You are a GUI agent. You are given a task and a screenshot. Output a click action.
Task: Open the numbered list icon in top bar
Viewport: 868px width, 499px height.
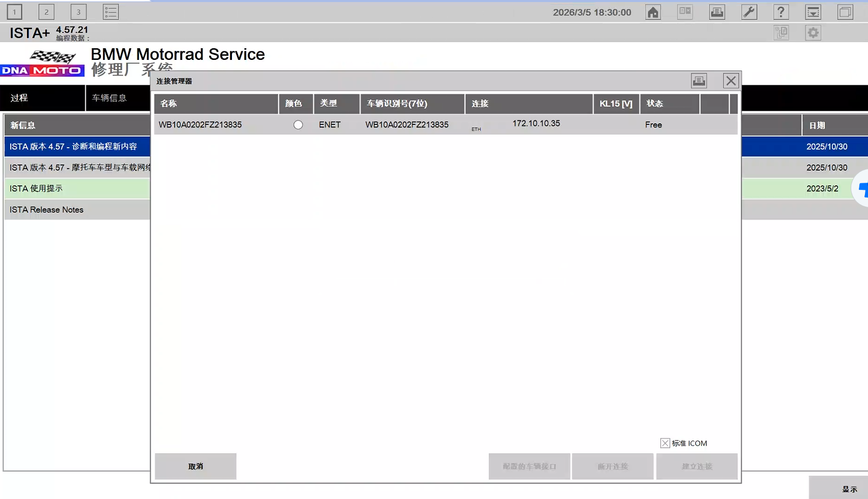tap(111, 12)
